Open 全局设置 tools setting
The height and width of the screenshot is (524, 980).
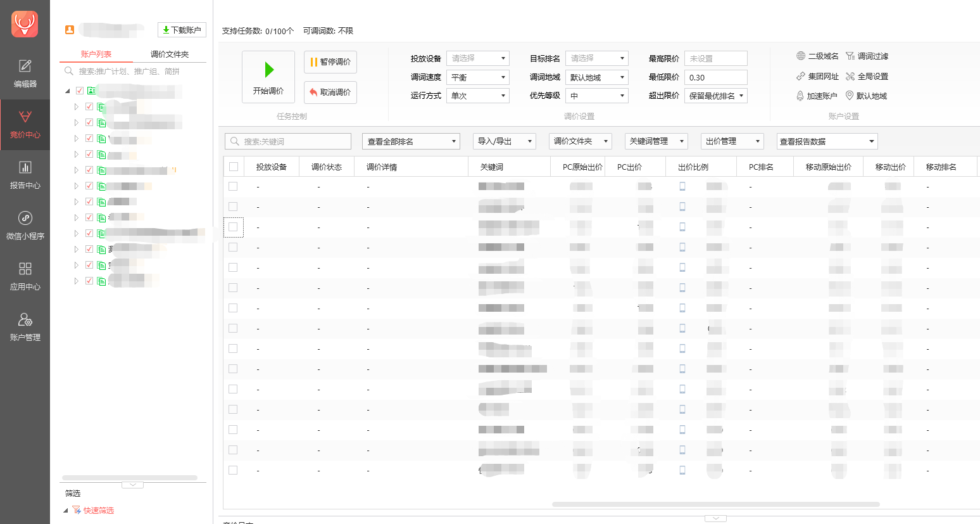867,76
